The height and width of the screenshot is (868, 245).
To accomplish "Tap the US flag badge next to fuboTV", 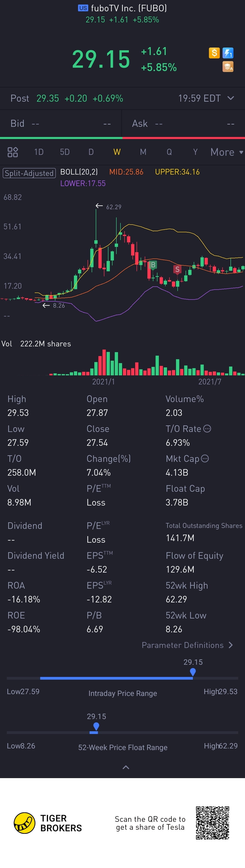I will [83, 8].
